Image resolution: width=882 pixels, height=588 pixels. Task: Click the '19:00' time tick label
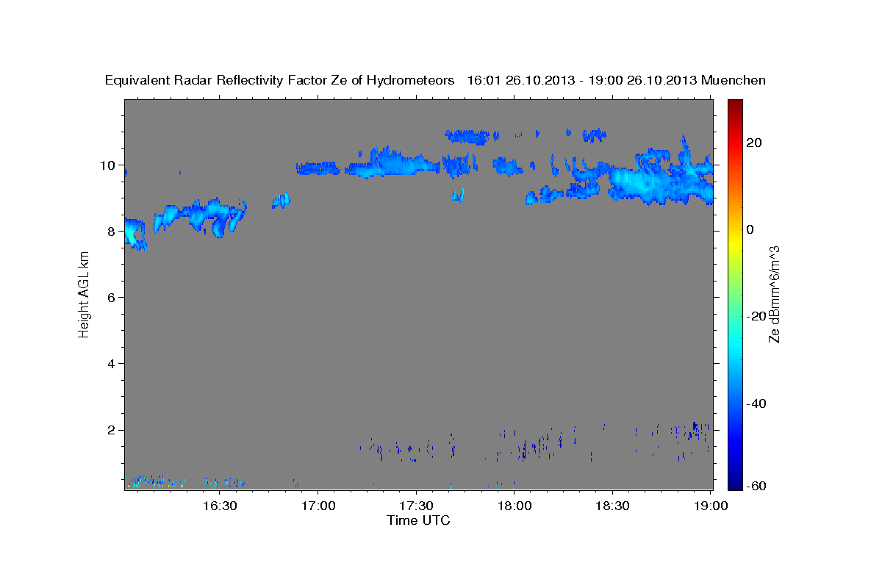(711, 506)
